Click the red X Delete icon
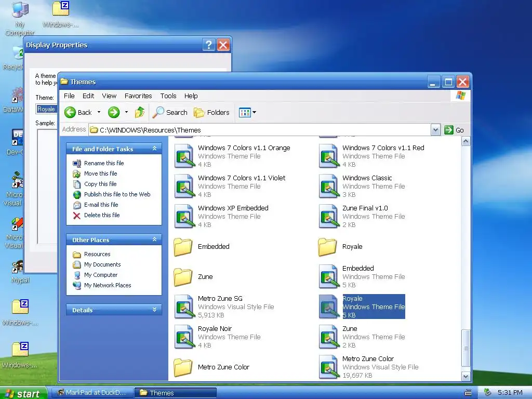Screen dimensions: 532x399 (77, 216)
